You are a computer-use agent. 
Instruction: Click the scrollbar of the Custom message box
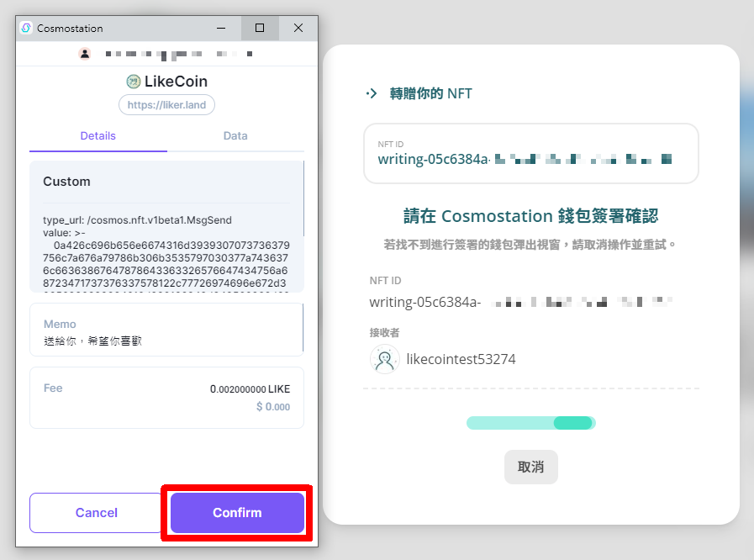pos(303,198)
